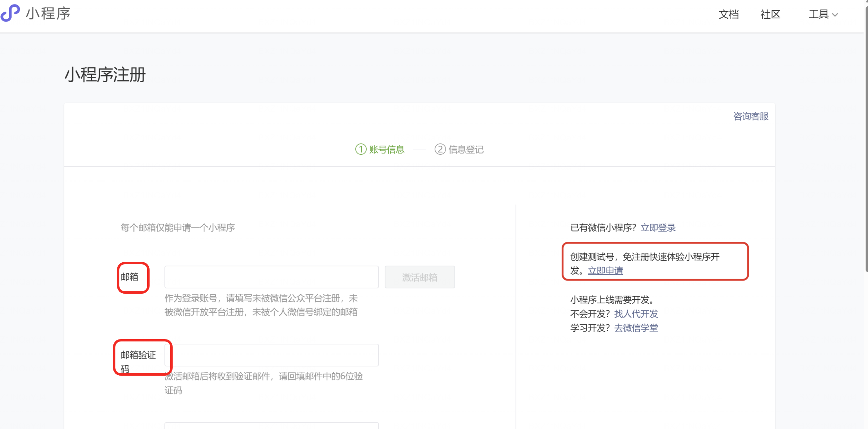868x429 pixels.
Task: Click the hint text starting 作为登录账号
Action: click(261, 305)
